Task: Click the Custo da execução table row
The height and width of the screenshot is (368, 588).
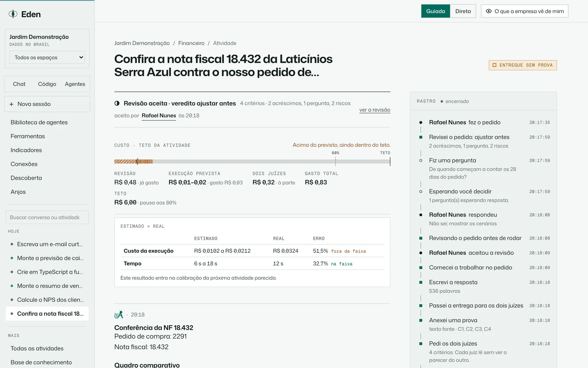Action: [252, 251]
